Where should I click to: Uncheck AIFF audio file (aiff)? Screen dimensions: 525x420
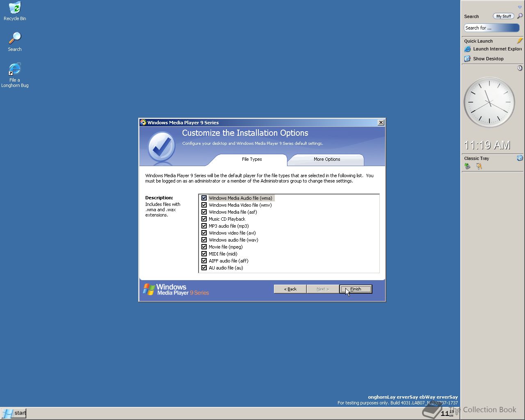pyautogui.click(x=204, y=261)
